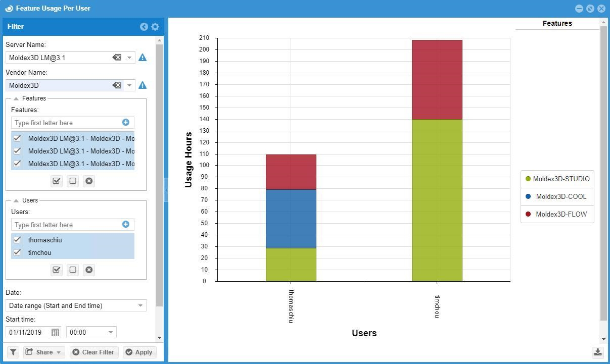This screenshot has height=364, width=610.
Task: Select all users with the check icon
Action: (x=57, y=270)
